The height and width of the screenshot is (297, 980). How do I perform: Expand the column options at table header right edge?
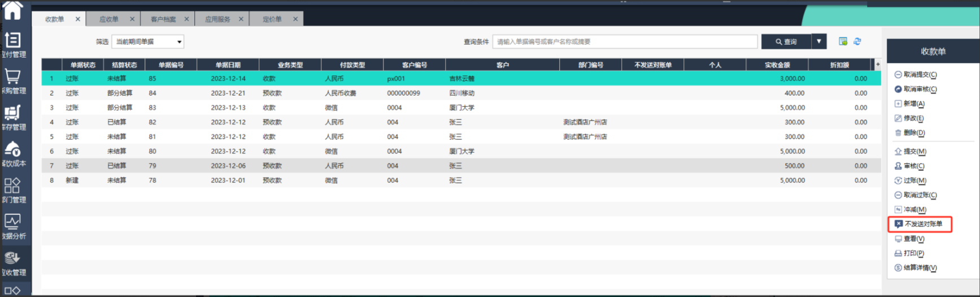click(877, 64)
